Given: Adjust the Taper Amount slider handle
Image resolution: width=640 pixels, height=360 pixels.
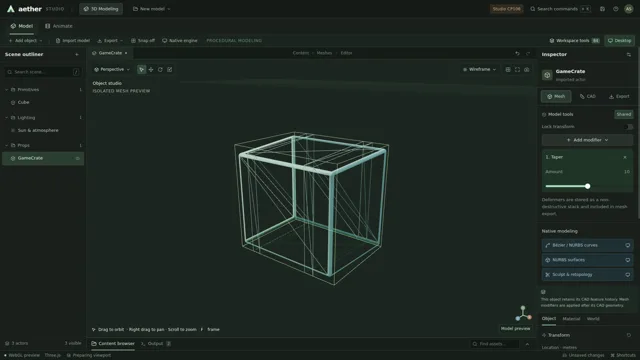Looking at the screenshot, I should click(587, 186).
